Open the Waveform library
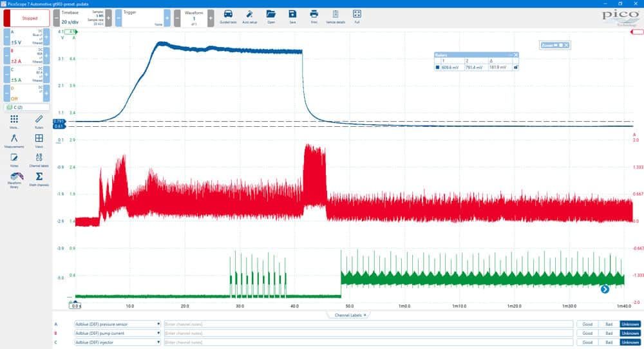The image size is (644, 349). tap(14, 180)
